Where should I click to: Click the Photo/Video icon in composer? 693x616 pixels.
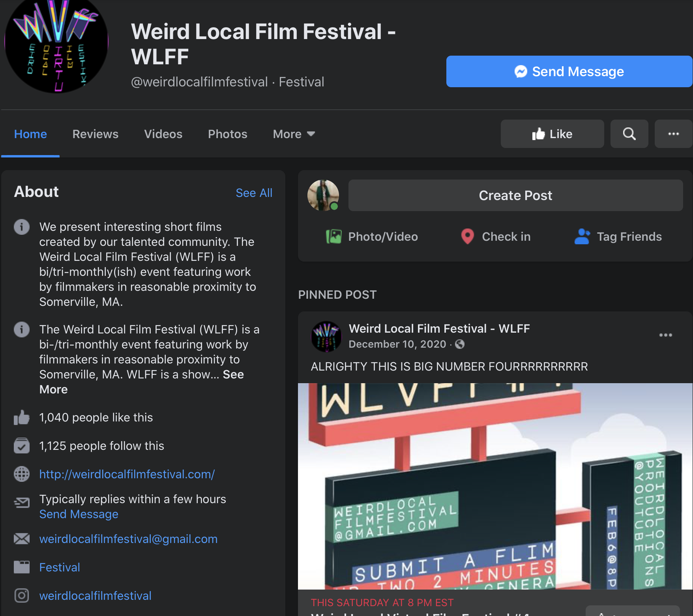(333, 236)
